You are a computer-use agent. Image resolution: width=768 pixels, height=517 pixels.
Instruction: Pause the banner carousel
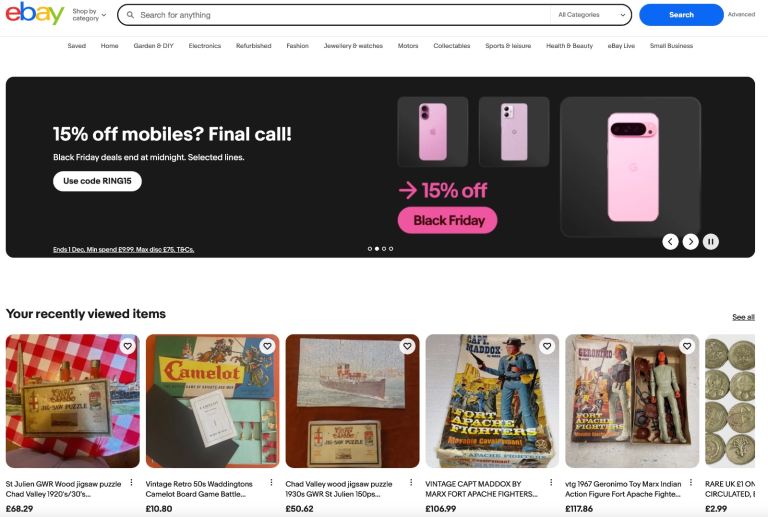click(711, 241)
